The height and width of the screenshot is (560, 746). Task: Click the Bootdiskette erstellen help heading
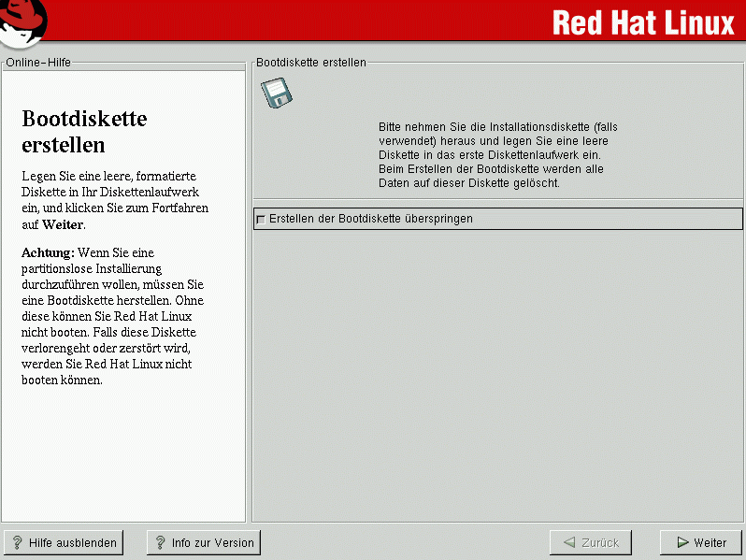click(x=84, y=132)
